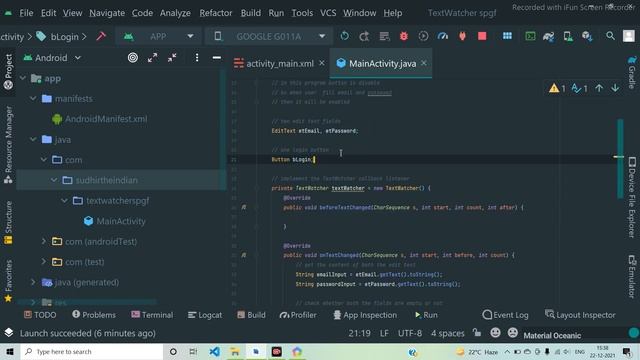Click Run with Coverage icon

click(x=423, y=36)
